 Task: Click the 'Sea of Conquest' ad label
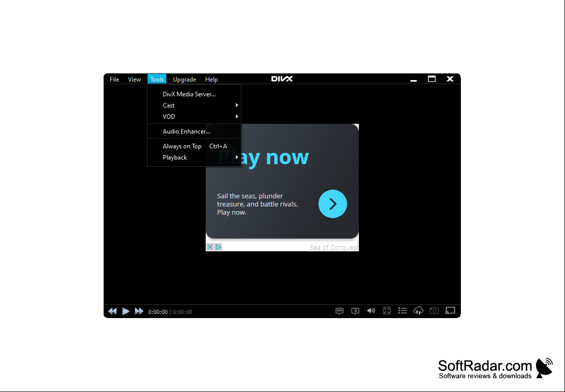334,247
